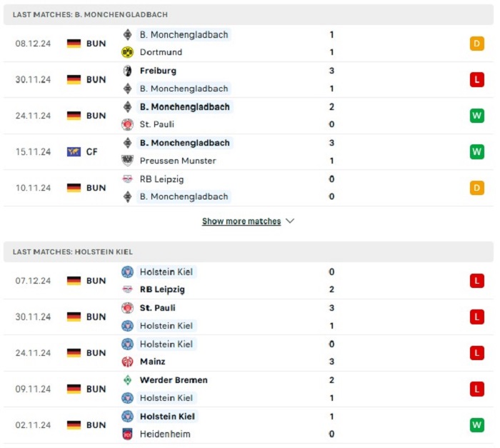Click the CF competition flag icon
Screen dimensions: 500x448
(74, 152)
